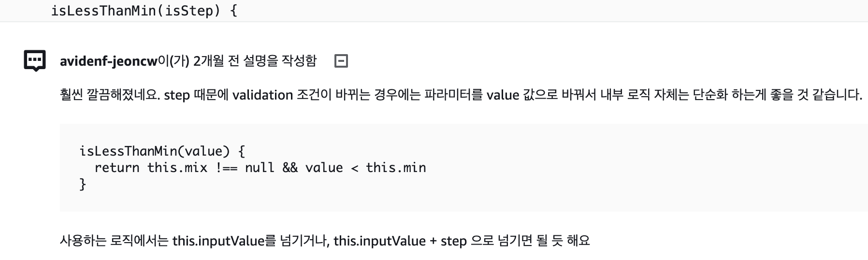Viewport: 868px width, 260px height.
Task: Click the closing brace in the code snippet
Action: 83,184
